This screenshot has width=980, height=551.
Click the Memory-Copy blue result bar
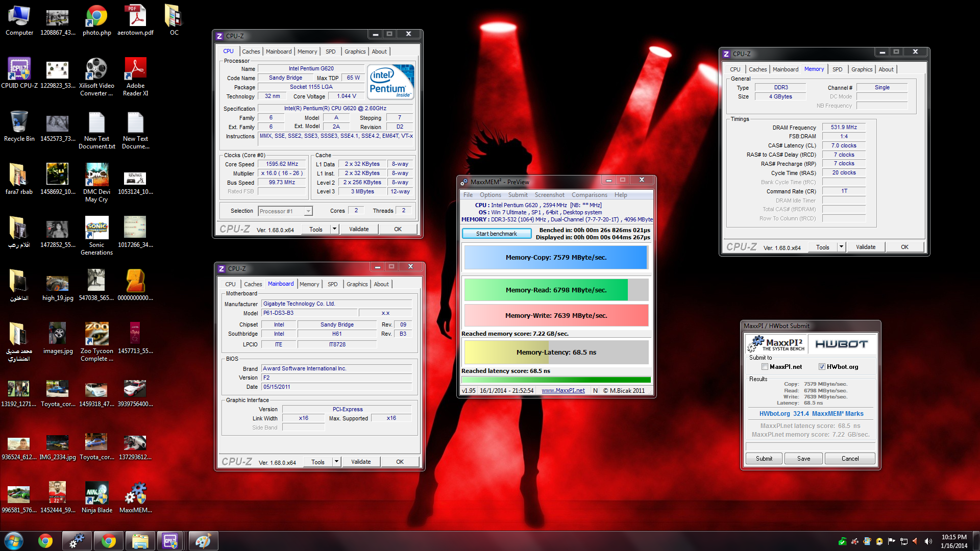point(556,258)
